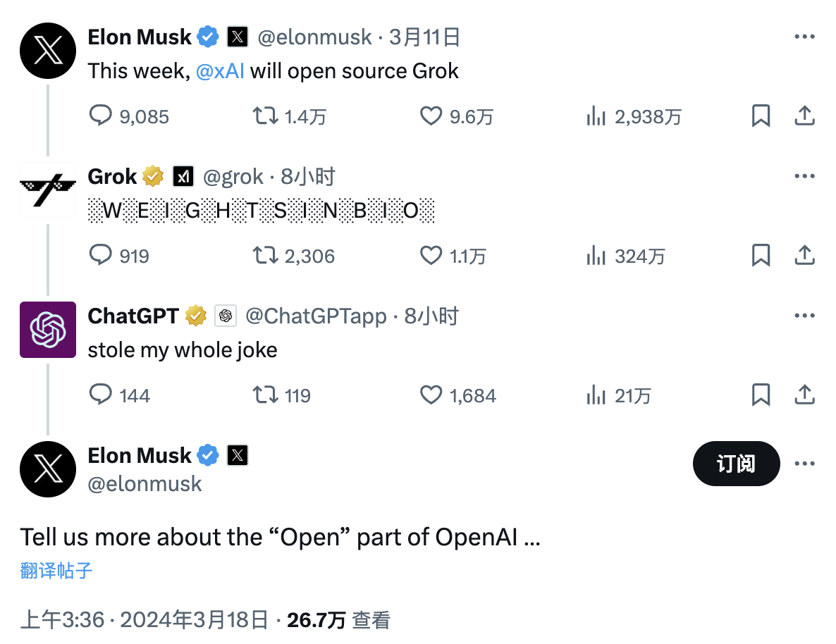Bookmark the Grok weights in bio tweet
Viewport: 836px width, 644px height.
pos(761,255)
